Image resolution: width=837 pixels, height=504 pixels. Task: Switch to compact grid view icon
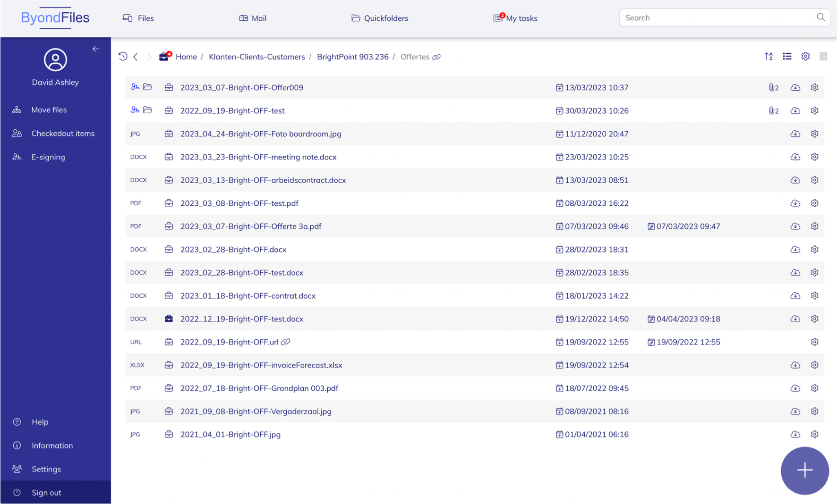tap(823, 57)
